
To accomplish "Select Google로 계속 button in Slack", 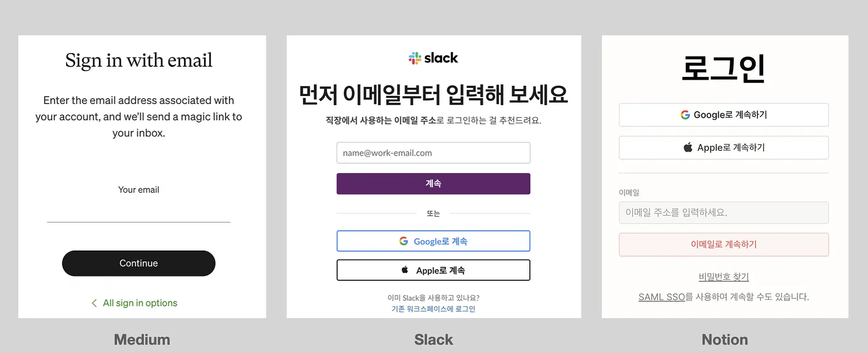I will (x=433, y=241).
